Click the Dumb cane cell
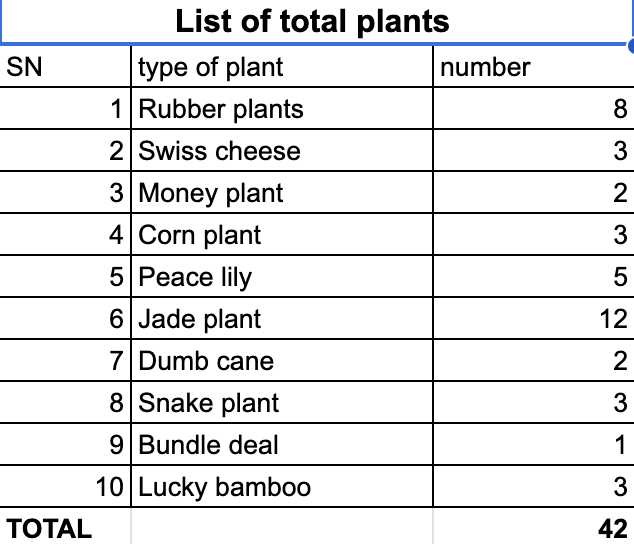The width and height of the screenshot is (634, 544). point(282,360)
